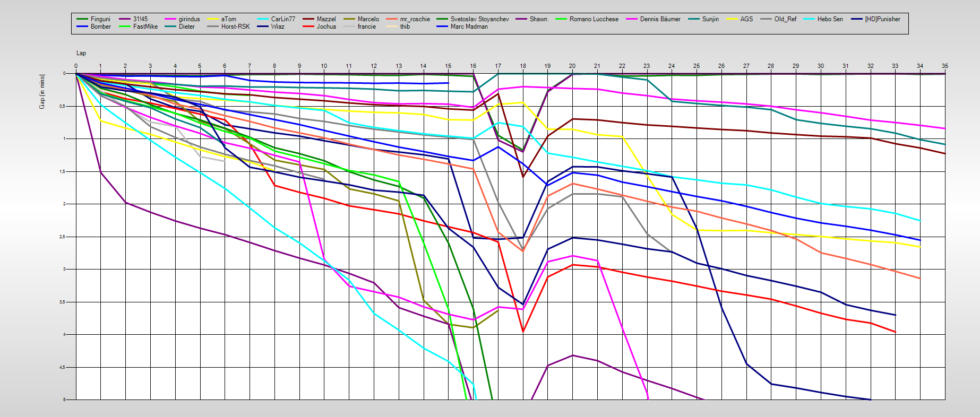Click the 'Lap' axis title
The width and height of the screenshot is (980, 417).
(x=81, y=53)
